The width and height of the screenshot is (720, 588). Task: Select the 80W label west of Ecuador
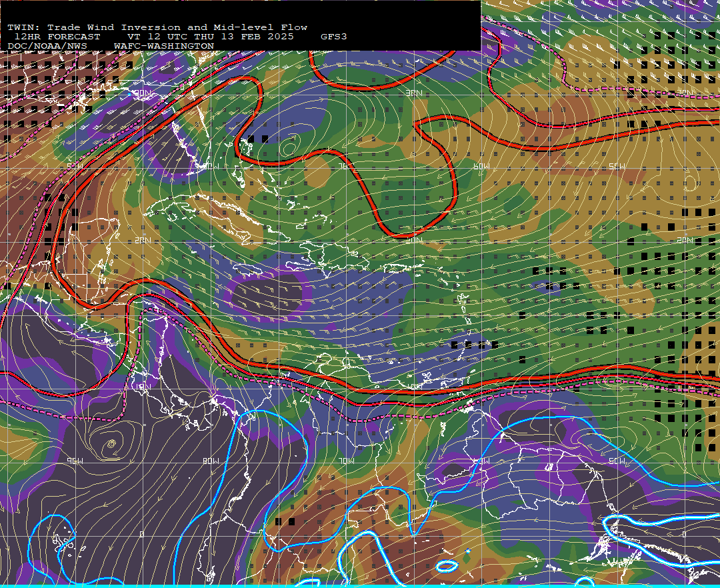(211, 461)
